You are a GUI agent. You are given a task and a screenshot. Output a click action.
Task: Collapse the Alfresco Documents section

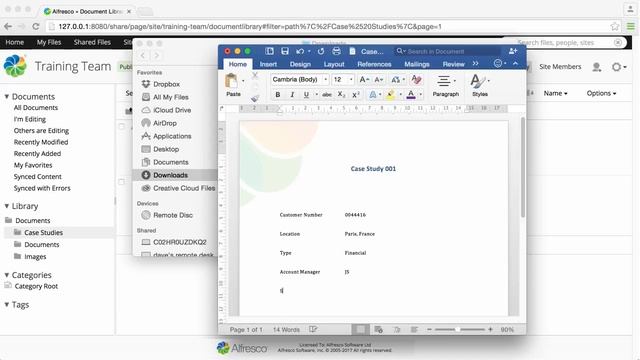coord(7,97)
